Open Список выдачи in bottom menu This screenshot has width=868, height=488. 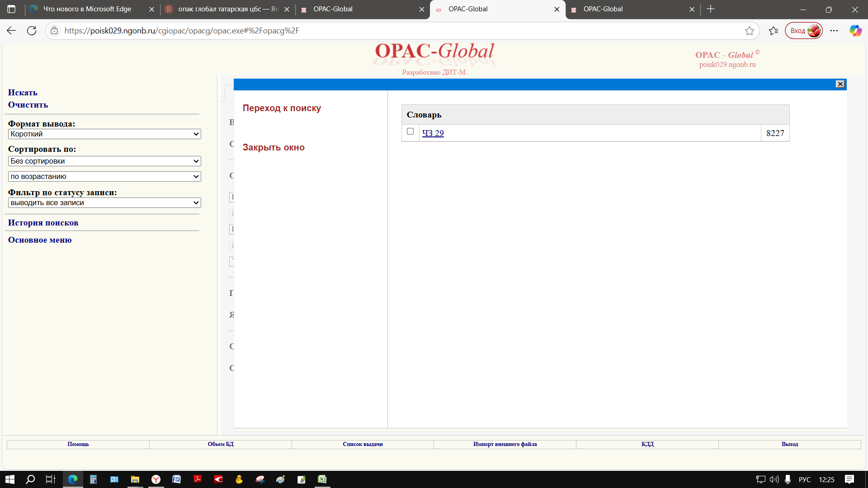[363, 444]
